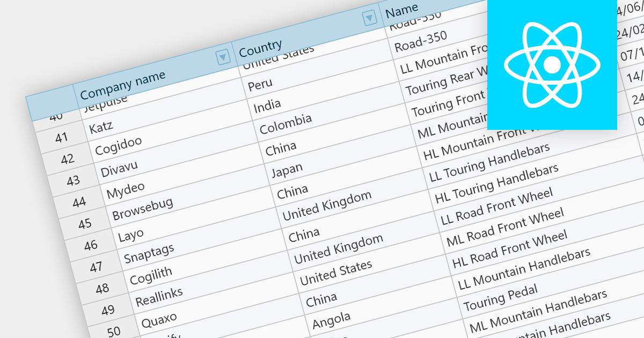Select the Colombia country cell
Screen dimensions: 644x338
(x=286, y=124)
